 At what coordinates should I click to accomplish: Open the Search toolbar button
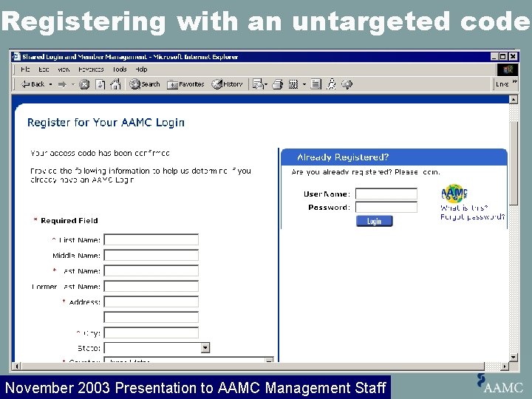click(145, 83)
